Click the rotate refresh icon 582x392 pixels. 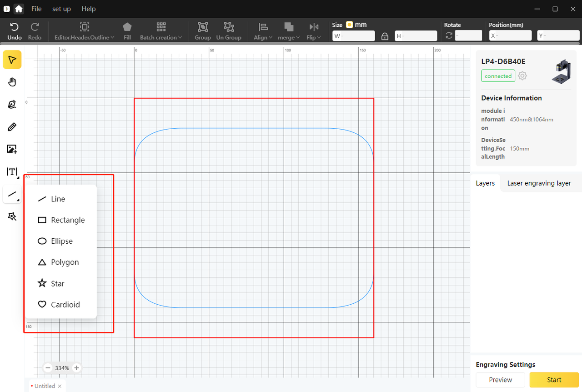point(449,35)
